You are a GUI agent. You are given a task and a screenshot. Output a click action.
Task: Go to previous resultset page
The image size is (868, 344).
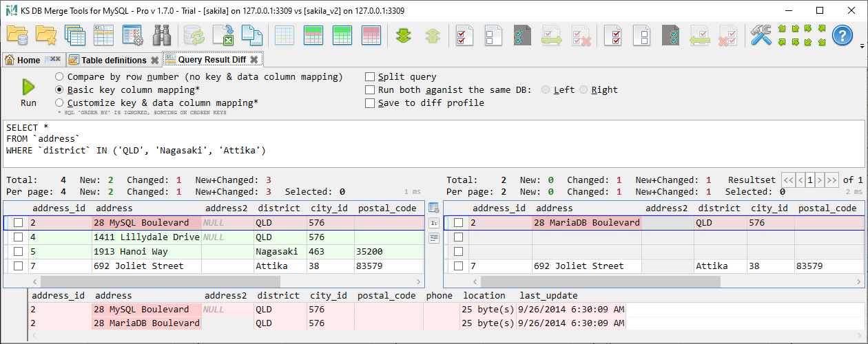tap(800, 180)
